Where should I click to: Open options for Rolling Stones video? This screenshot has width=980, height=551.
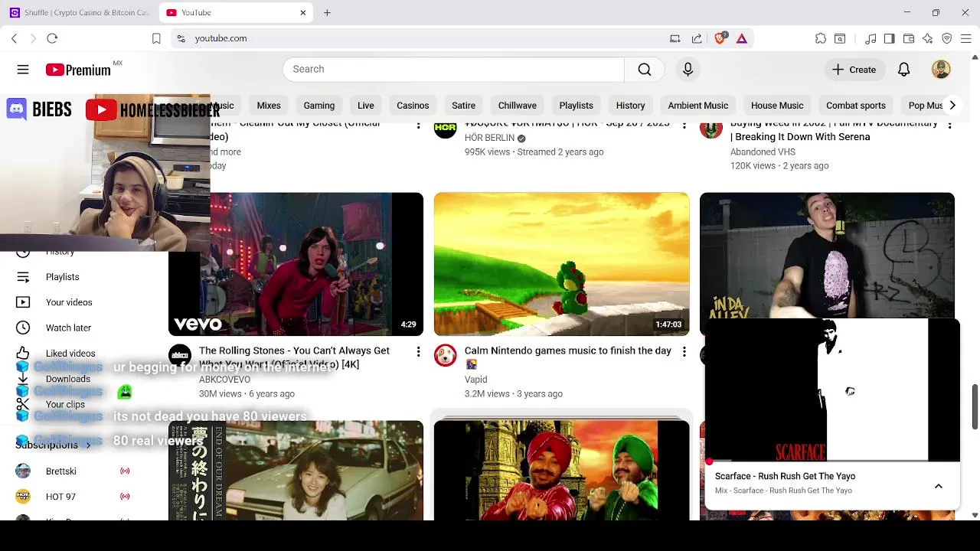pyautogui.click(x=418, y=351)
